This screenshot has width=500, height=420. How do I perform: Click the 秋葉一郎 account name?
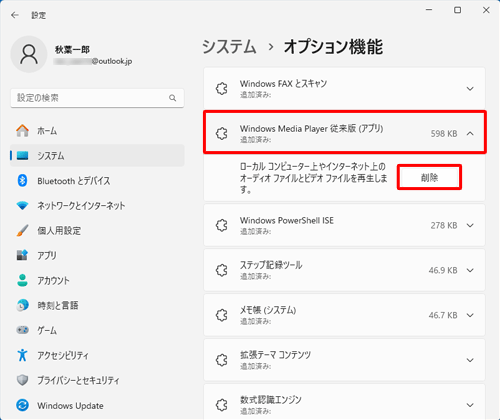[72, 50]
